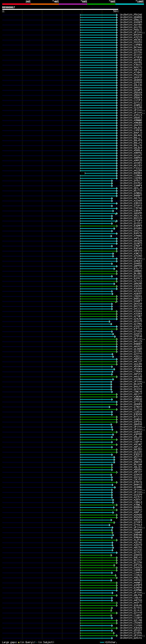
Task: Click the red ~20% legend color bar
Action: click(16, 4)
